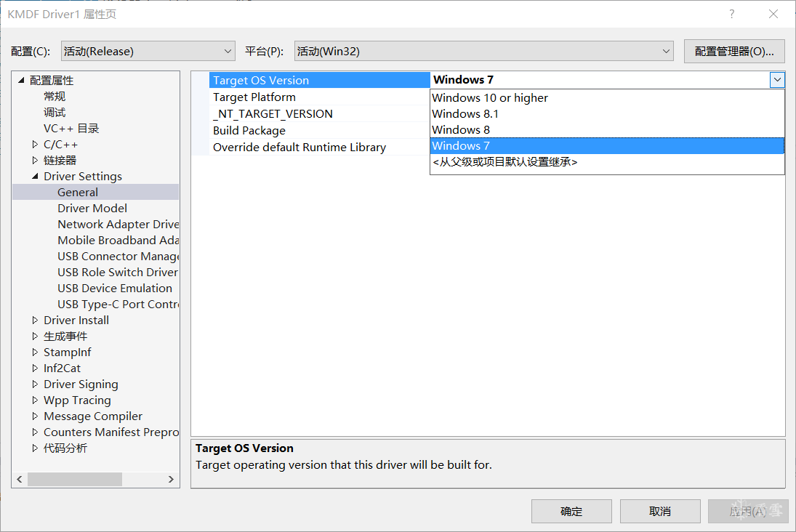The height and width of the screenshot is (532, 796).
Task: Expand the StampInf tree node
Action: pos(35,352)
